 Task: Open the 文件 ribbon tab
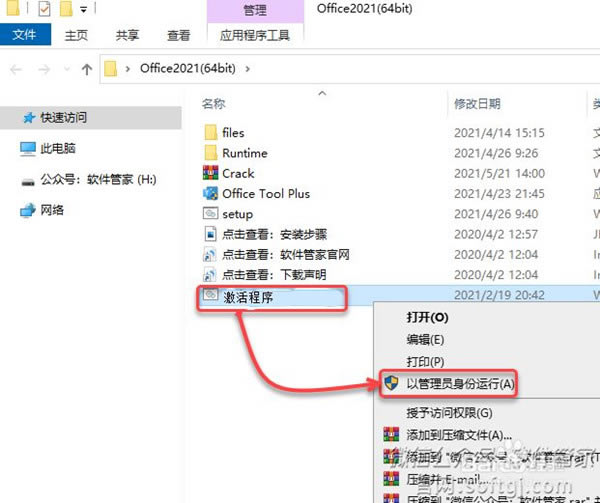click(25, 35)
